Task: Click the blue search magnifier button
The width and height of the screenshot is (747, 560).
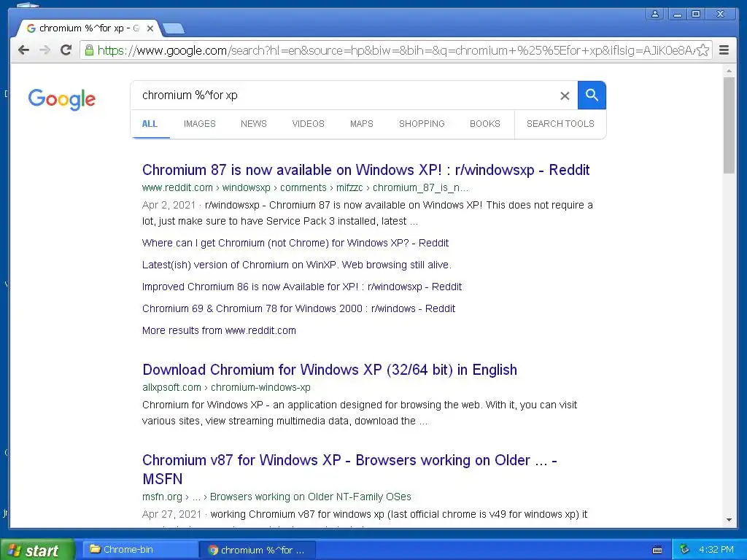Action: pos(592,96)
